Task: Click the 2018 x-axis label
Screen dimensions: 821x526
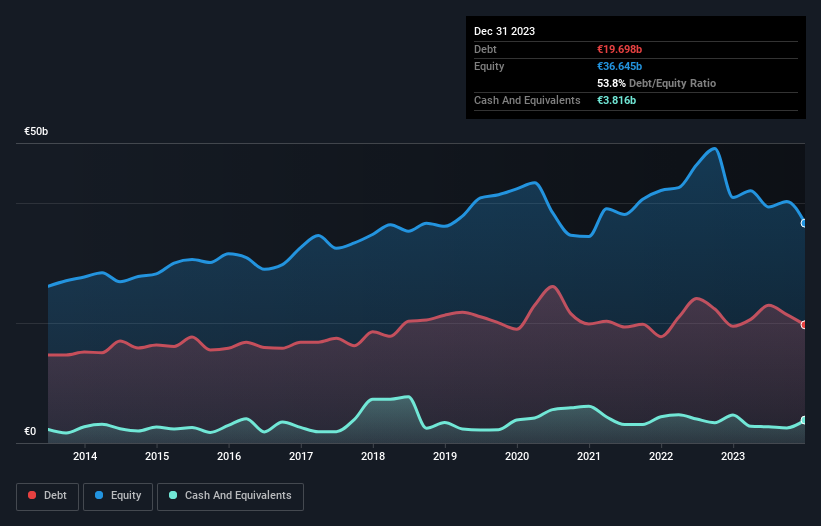Action: pos(373,456)
